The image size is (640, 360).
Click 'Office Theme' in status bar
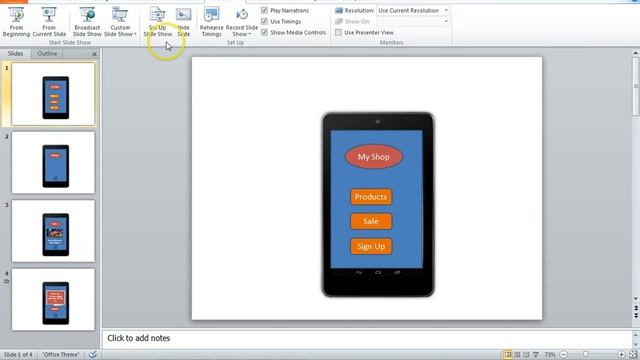click(61, 355)
